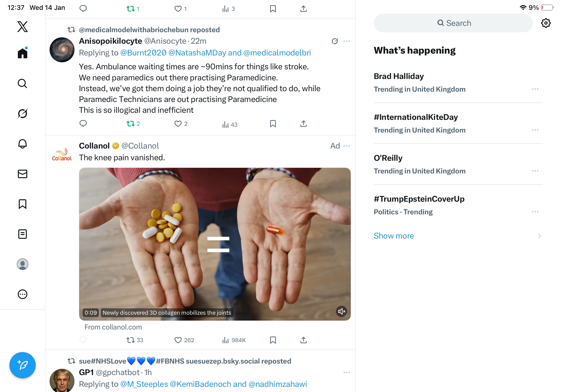Open Grok from the left sidebar
Viewport: 561px width, 392px height.
pyautogui.click(x=23, y=114)
